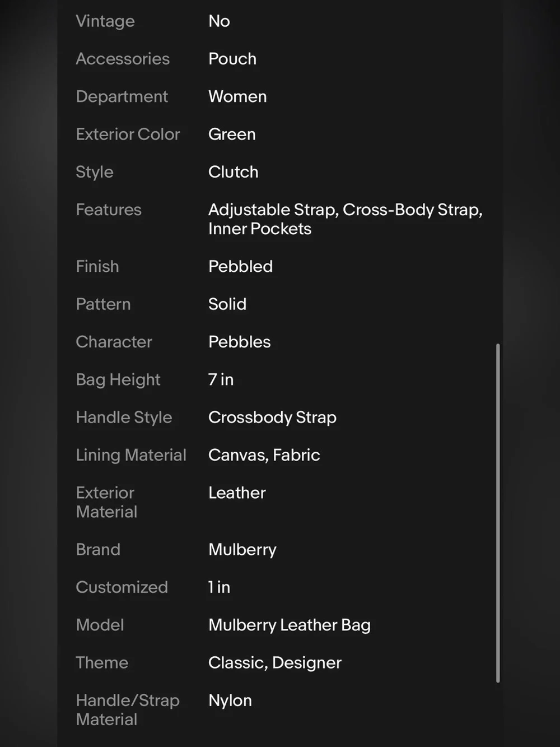
Task: Select the Bag Height value 7 in
Action: (221, 380)
